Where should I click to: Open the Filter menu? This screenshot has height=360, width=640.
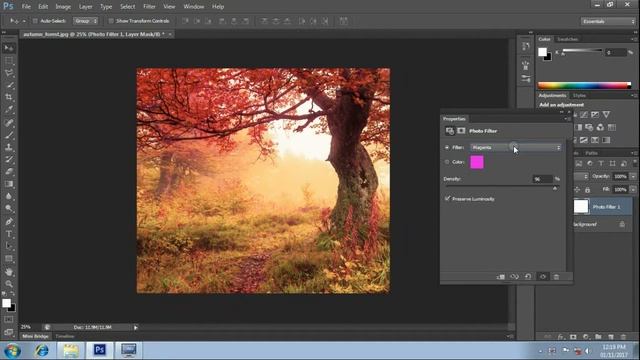[149, 7]
